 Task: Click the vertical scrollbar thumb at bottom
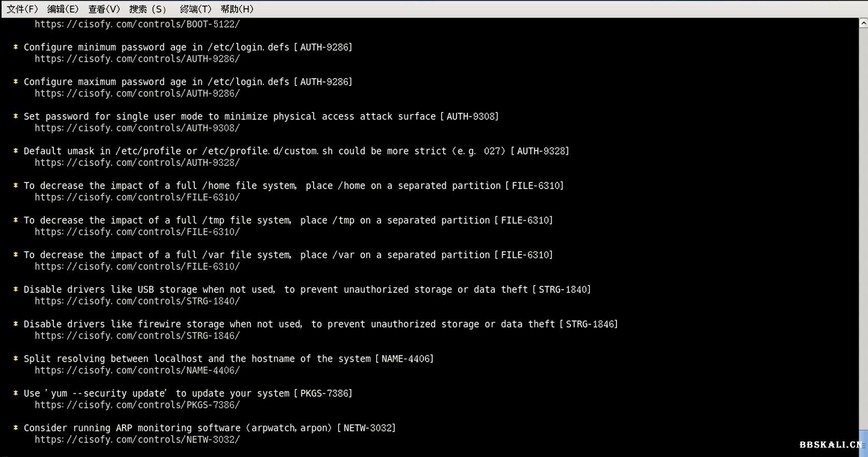coord(863,443)
